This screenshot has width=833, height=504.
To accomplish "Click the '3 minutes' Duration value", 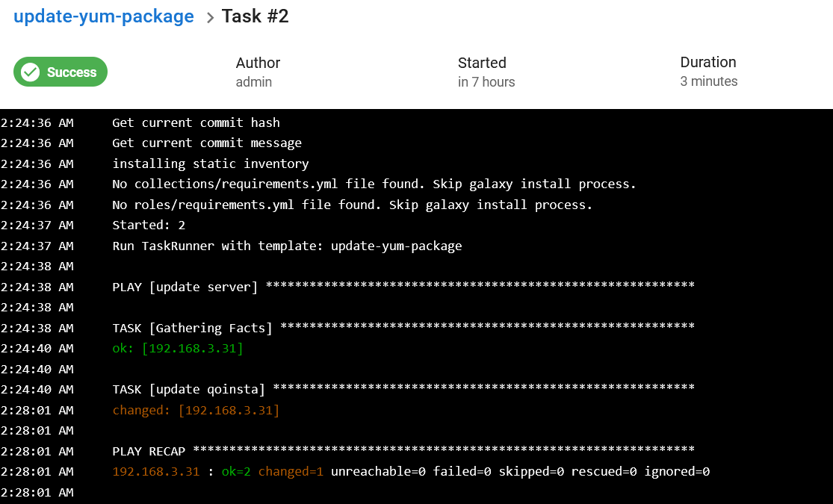I will pyautogui.click(x=708, y=82).
